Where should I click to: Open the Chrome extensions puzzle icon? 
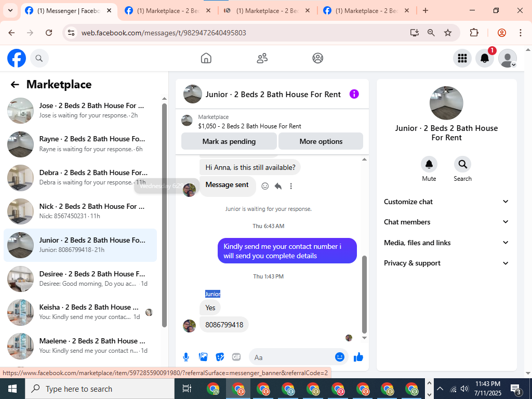click(474, 33)
